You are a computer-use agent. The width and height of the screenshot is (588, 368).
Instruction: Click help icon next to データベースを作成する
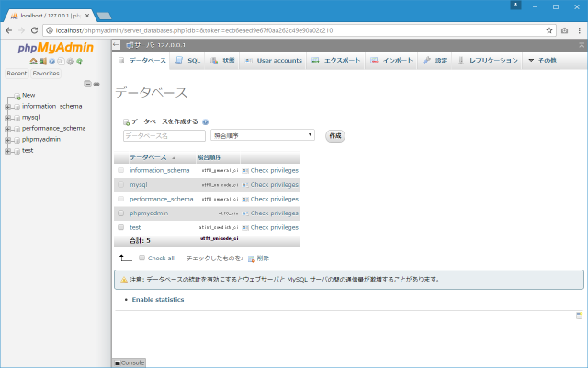click(205, 122)
